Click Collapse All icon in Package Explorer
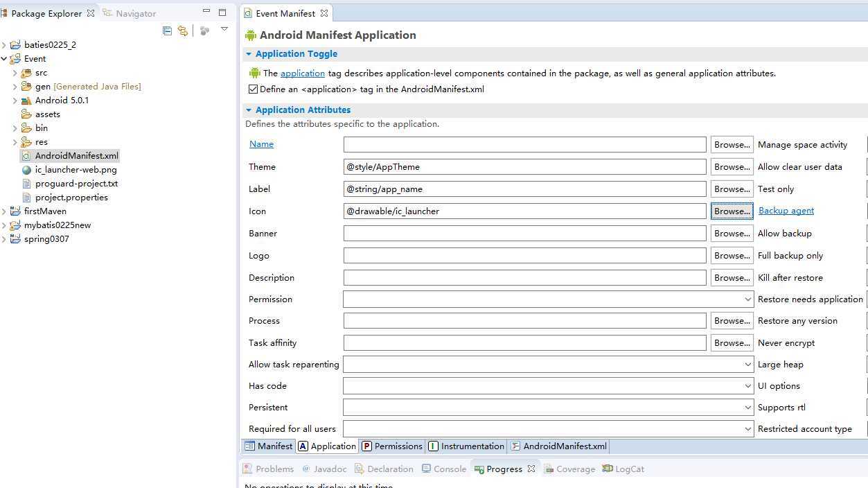 [x=167, y=31]
